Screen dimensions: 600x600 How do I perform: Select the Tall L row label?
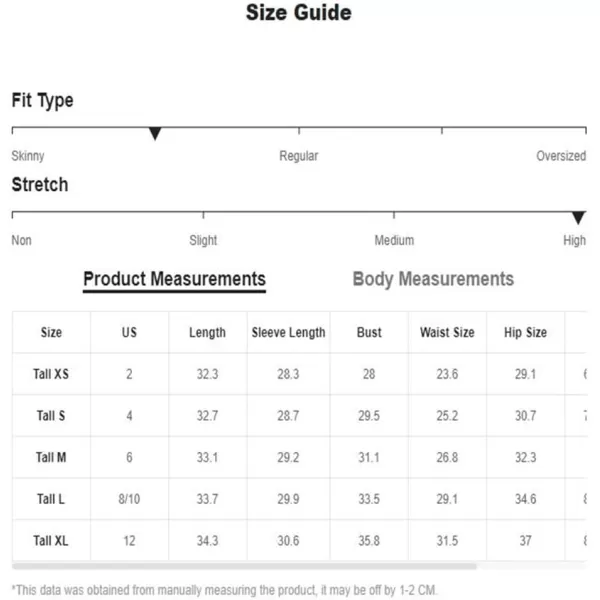pos(51,499)
